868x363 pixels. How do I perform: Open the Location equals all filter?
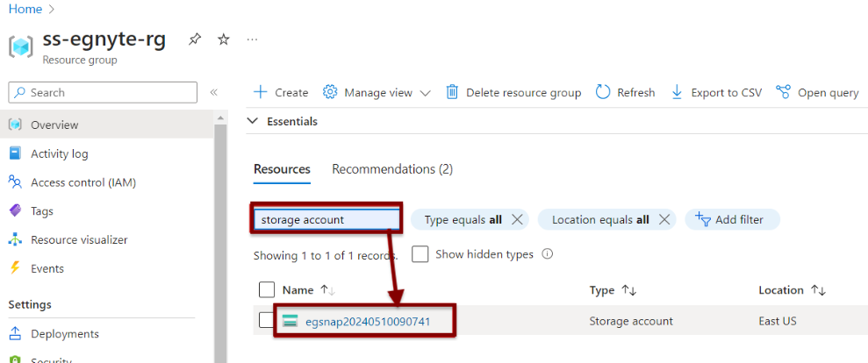tap(600, 220)
